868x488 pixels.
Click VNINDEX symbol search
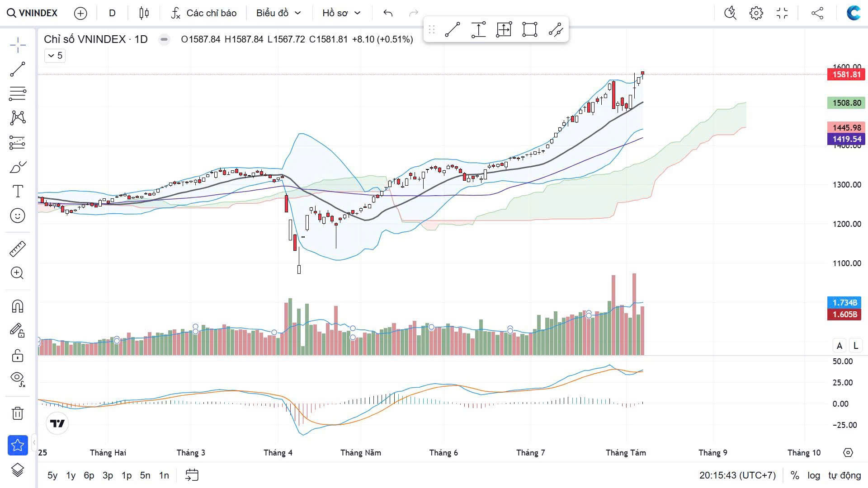point(33,13)
